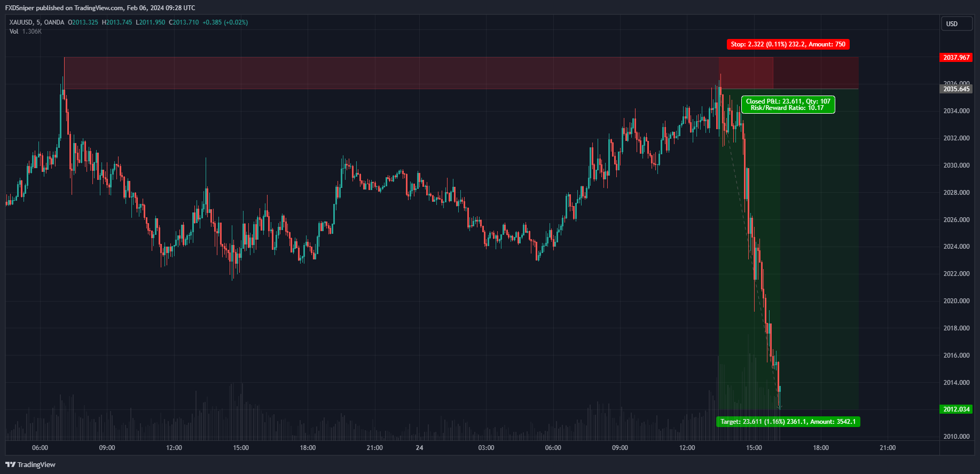The image size is (980, 474).
Task: Click the 2010.000 label on price axis
Action: [956, 437]
